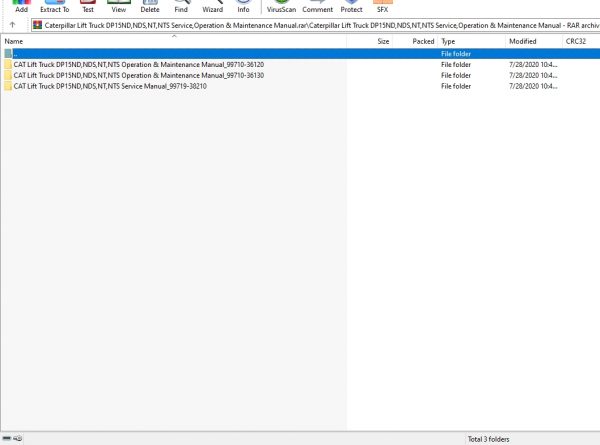Click the drive icon in status bar
This screenshot has width=600, height=445.
click(7, 438)
